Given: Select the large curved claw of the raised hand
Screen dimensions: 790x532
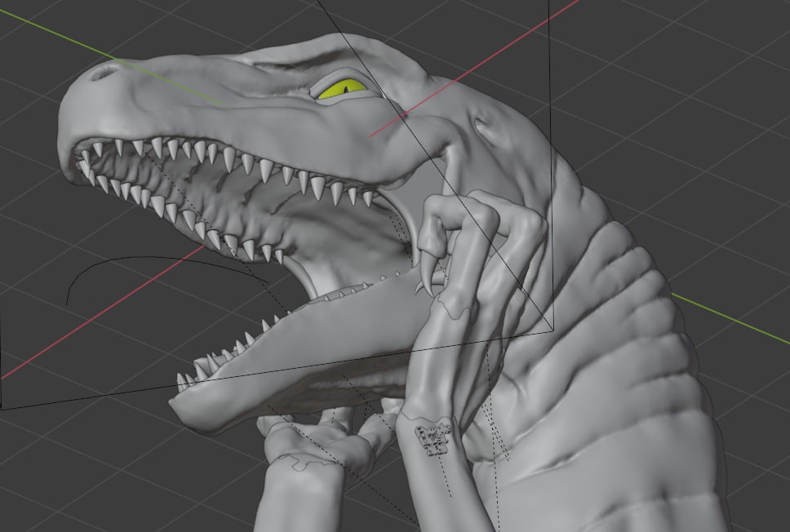Looking at the screenshot, I should pos(427,273).
